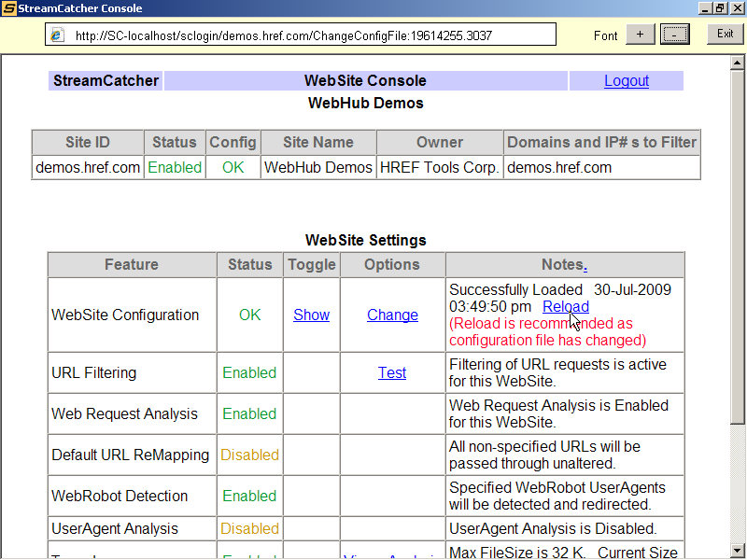Click the small period link after Notes
The height and width of the screenshot is (560, 747).
585,265
